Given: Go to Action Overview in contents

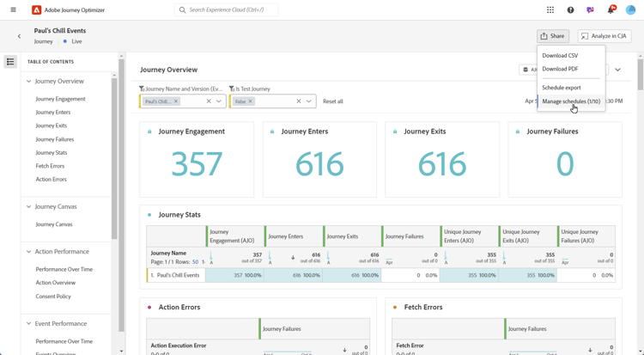Looking at the screenshot, I should coord(56,283).
